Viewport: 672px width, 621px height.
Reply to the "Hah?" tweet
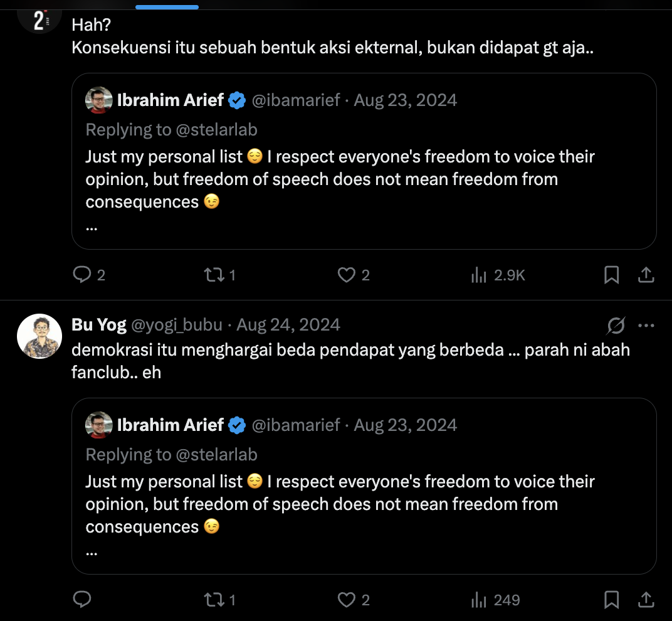(82, 275)
